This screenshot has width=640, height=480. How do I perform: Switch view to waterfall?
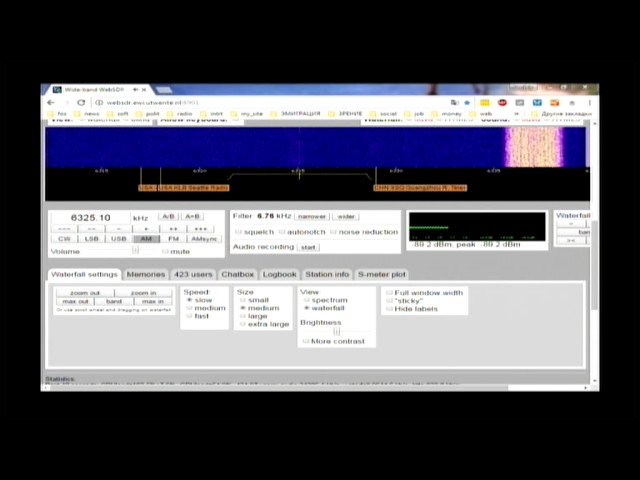coord(306,308)
